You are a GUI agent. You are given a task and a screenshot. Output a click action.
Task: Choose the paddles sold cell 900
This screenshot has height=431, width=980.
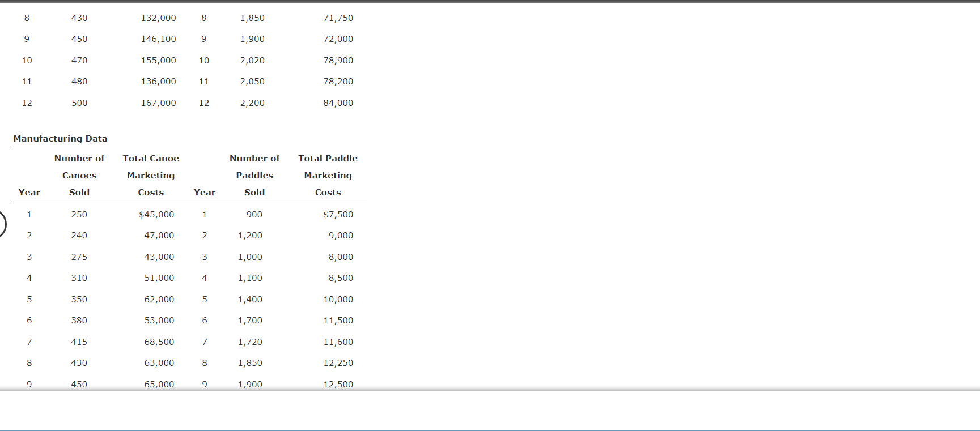click(x=254, y=215)
